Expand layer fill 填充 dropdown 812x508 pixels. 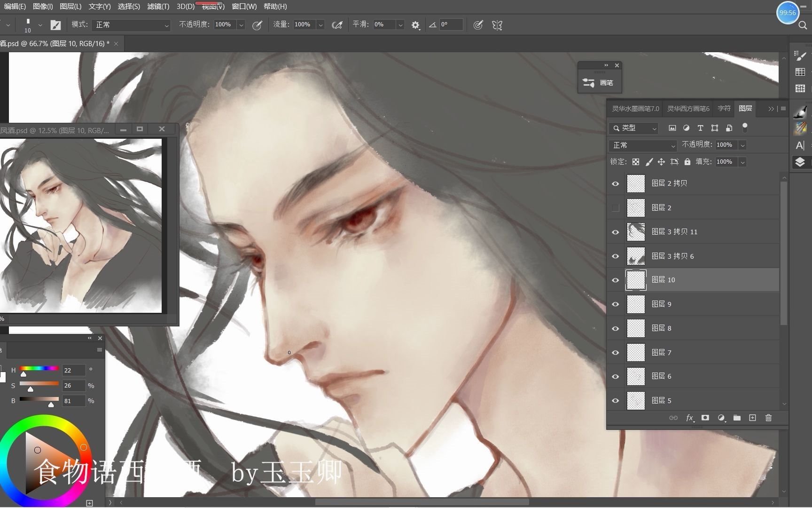[742, 162]
